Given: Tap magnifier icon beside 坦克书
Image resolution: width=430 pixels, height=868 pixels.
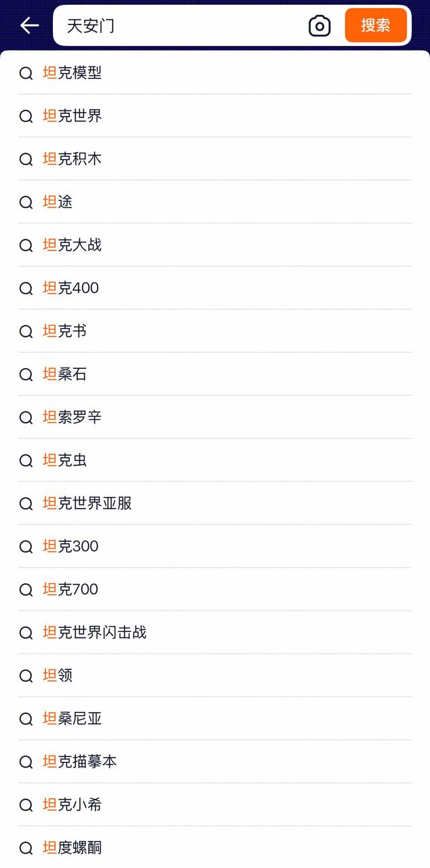Looking at the screenshot, I should tap(26, 332).
